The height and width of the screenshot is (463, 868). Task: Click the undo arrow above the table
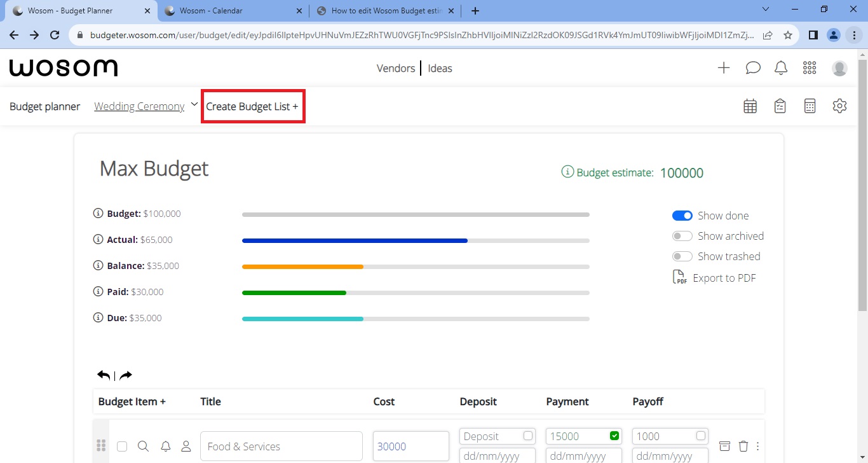pos(104,375)
